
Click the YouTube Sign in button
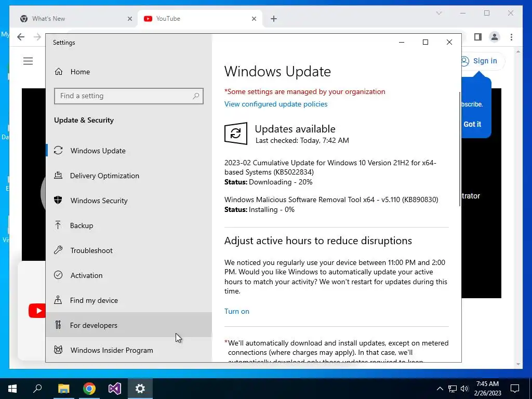tap(483, 61)
